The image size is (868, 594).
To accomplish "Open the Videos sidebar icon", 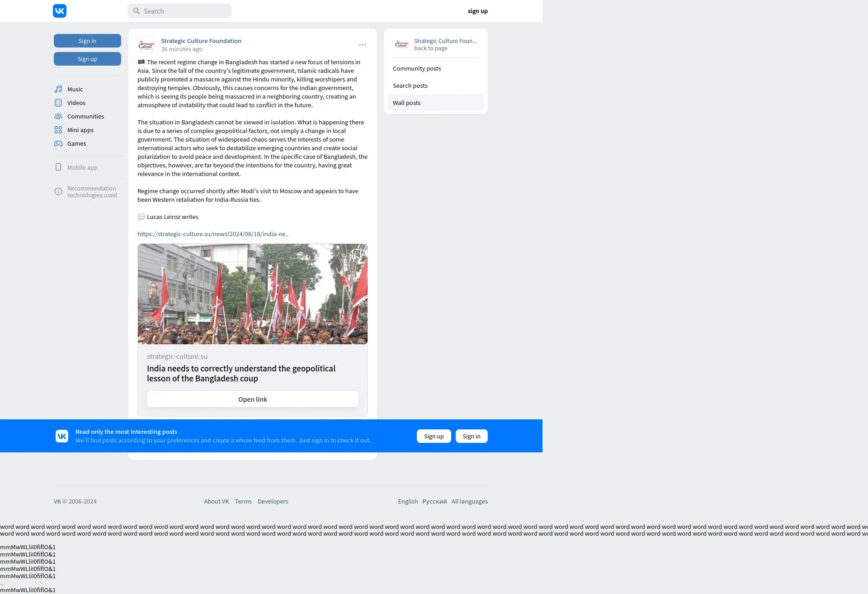I will (58, 103).
